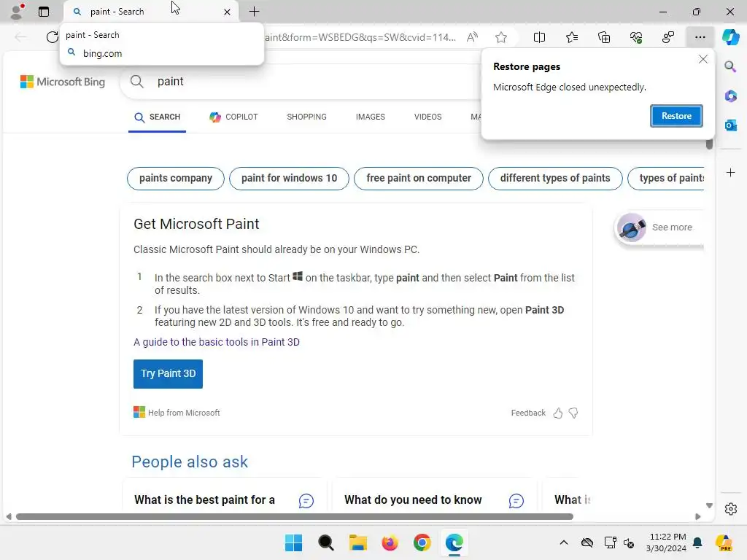Open Outlook in the sidebar

pos(730,125)
